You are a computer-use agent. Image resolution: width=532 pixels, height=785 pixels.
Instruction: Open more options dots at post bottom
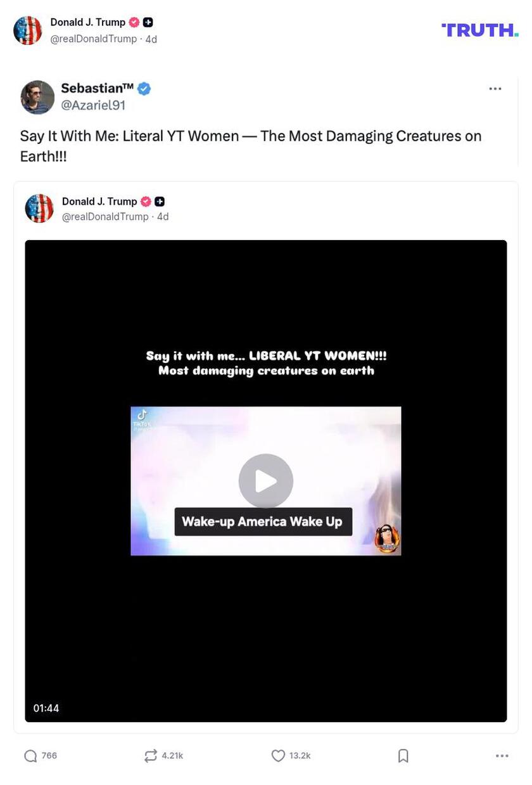[502, 755]
